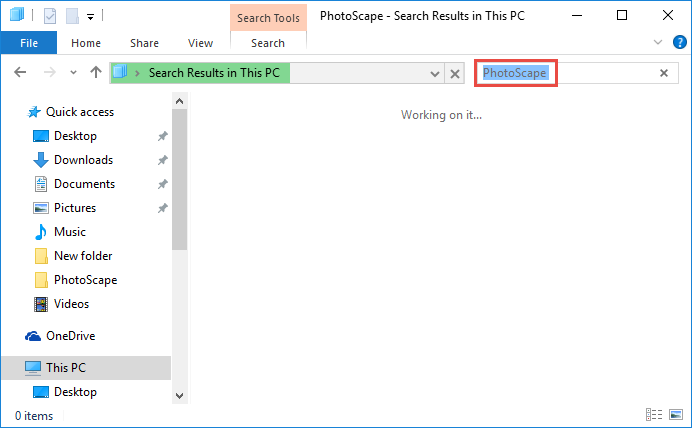The image size is (692, 428).
Task: Click the pin icon next to Desktop
Action: click(163, 136)
